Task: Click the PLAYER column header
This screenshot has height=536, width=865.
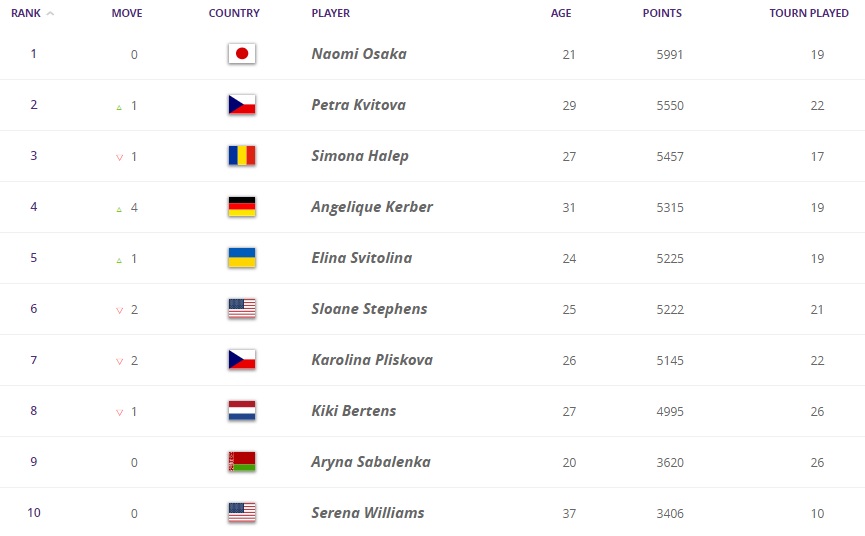Action: tap(331, 14)
